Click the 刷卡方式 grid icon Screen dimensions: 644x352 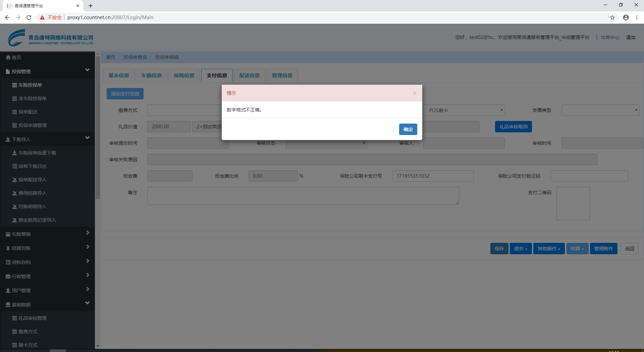click(14, 345)
